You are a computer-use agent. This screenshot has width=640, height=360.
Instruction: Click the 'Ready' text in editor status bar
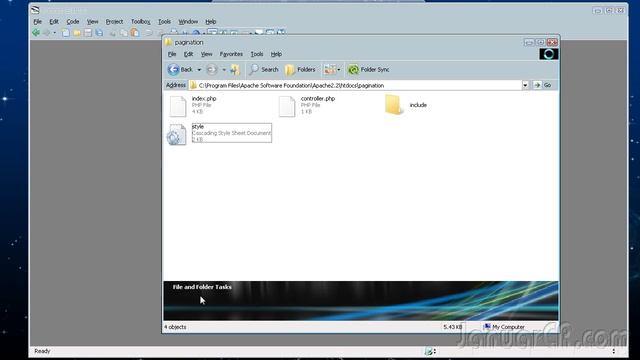(42, 351)
